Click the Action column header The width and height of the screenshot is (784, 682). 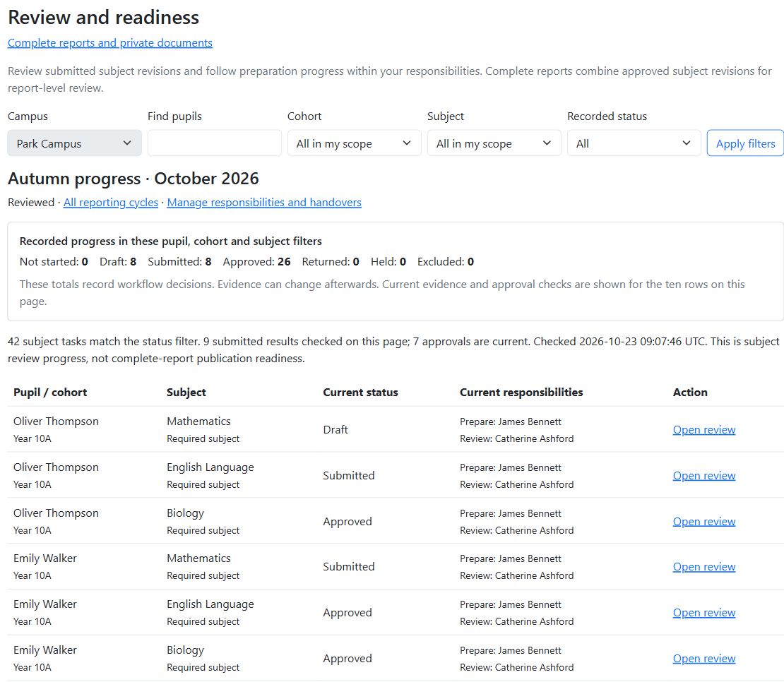[690, 393]
